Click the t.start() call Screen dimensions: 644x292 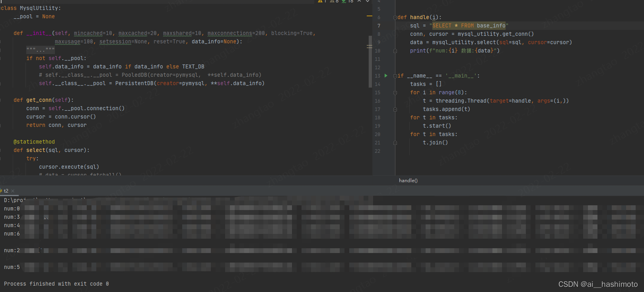(x=437, y=126)
